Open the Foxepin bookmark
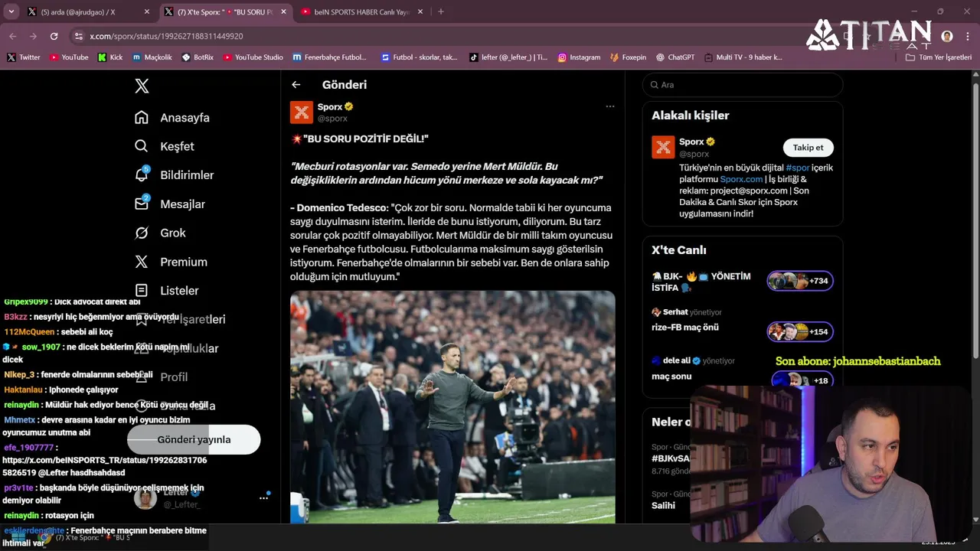 628,57
